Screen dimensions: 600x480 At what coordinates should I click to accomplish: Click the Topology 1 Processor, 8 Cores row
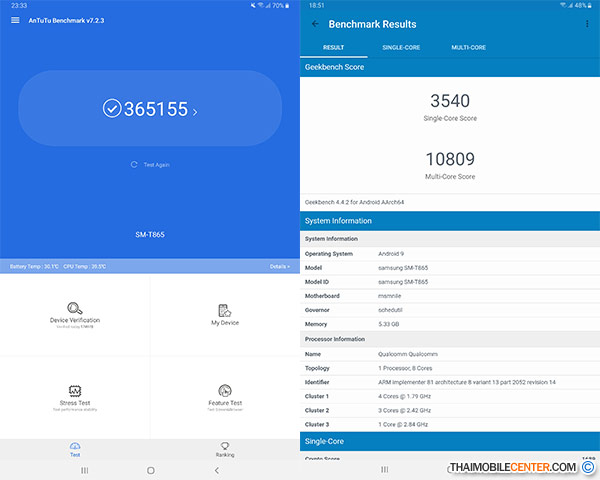click(x=450, y=368)
